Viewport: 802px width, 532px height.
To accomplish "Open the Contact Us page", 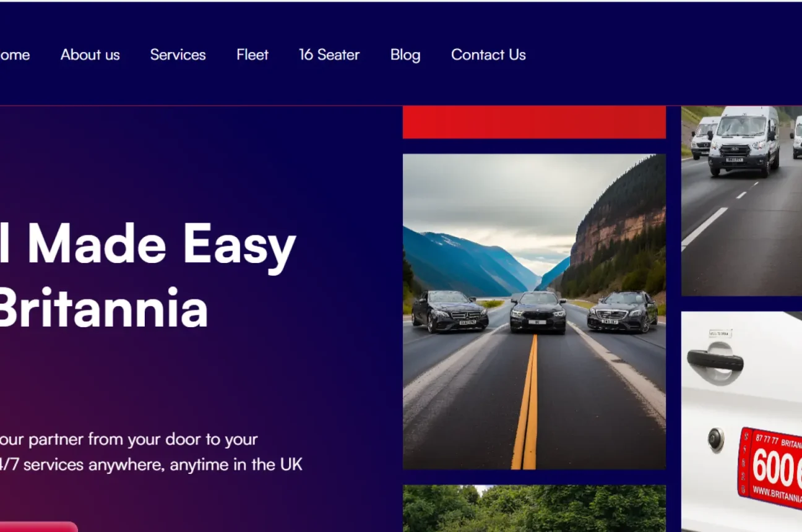I will click(x=488, y=54).
